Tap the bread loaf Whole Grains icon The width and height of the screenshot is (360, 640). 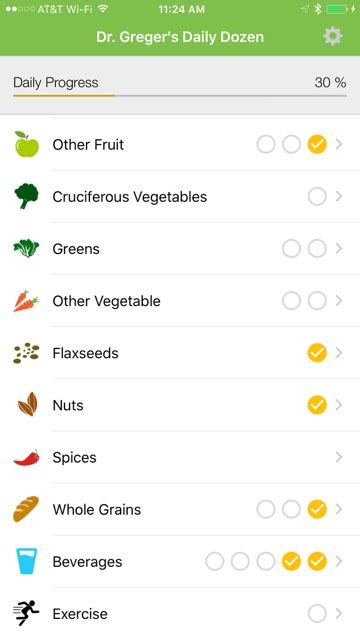[x=26, y=509]
